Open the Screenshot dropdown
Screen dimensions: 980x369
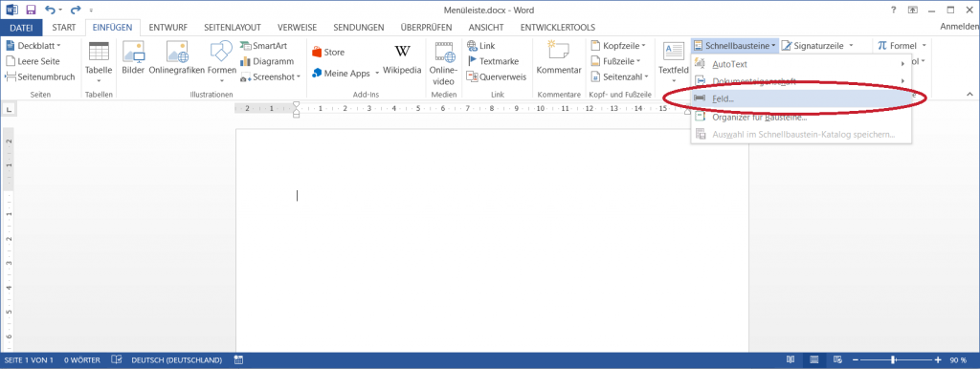[271, 76]
